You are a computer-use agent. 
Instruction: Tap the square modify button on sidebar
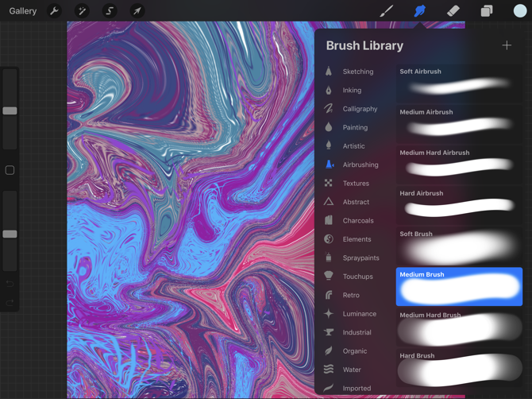[10, 170]
